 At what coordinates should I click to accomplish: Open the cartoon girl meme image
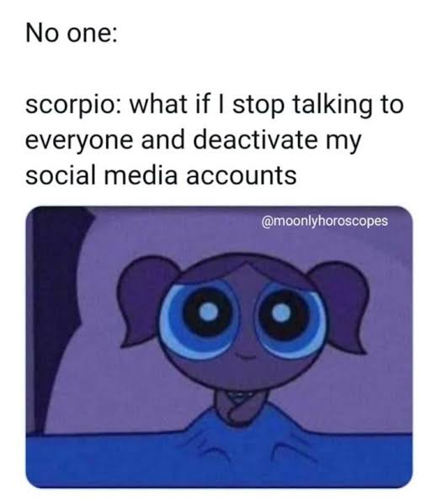pos(219,347)
